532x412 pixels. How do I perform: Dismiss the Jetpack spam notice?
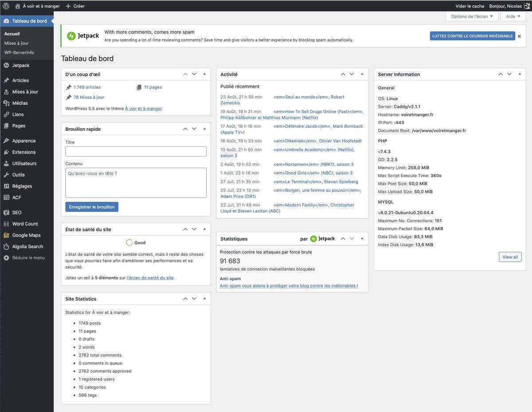pyautogui.click(x=519, y=36)
